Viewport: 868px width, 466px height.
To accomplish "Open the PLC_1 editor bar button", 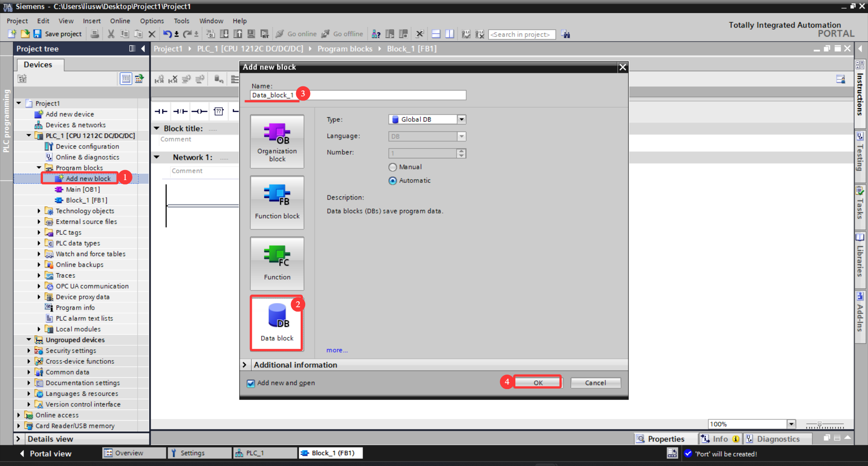I will (265, 453).
